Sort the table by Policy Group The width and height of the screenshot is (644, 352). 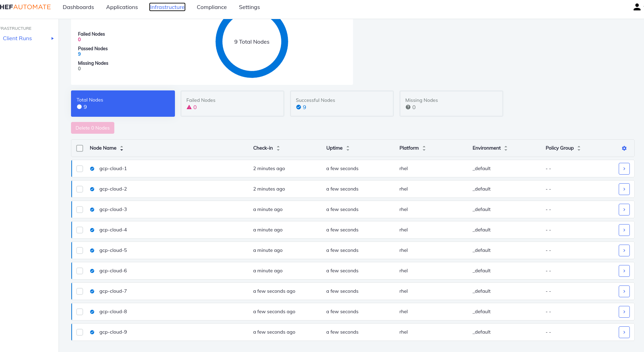579,148
